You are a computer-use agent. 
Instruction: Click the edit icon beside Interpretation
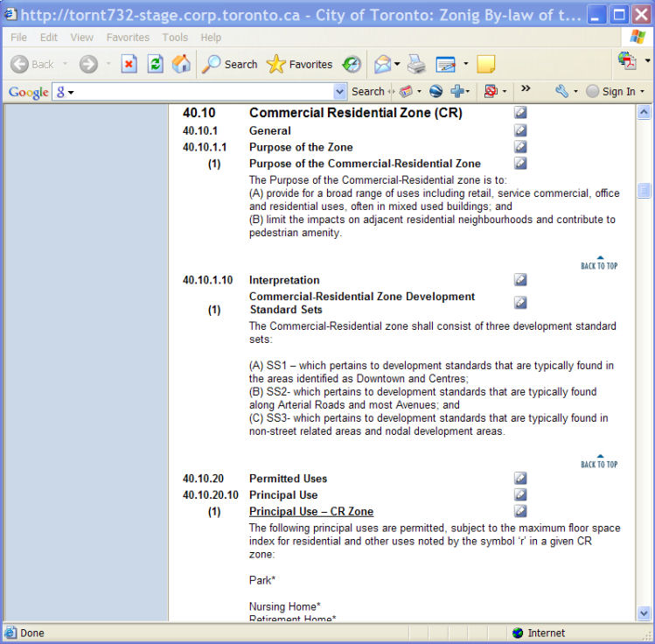point(520,280)
